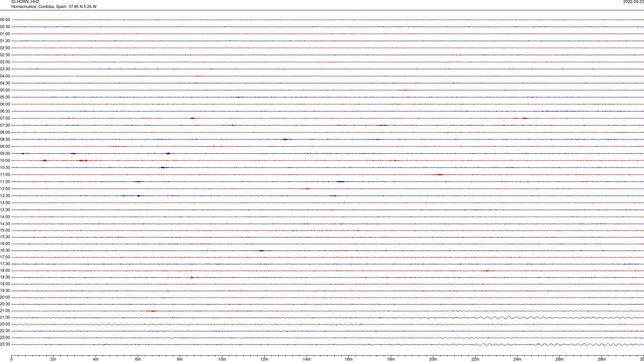Click the 10:30 trace time label
Screen dimensions: 644x362
5,168
